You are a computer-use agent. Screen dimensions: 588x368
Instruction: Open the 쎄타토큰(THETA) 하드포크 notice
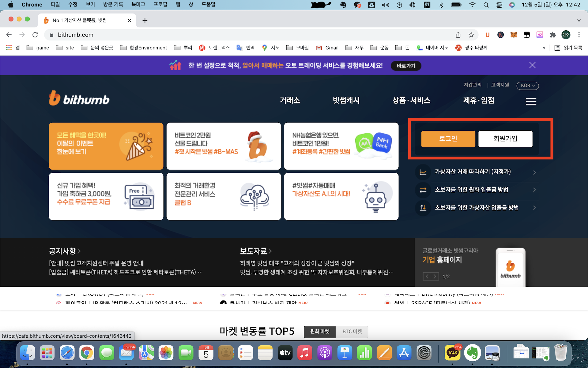point(126,272)
